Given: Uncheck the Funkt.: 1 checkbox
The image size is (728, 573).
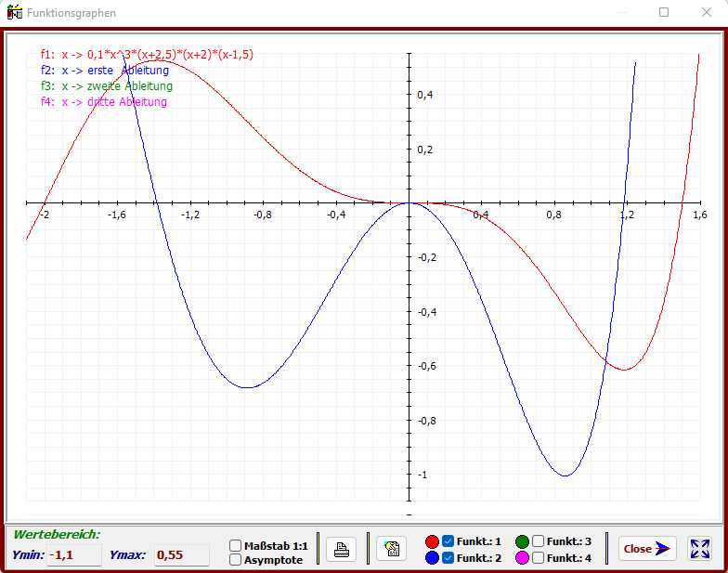Looking at the screenshot, I should (448, 541).
